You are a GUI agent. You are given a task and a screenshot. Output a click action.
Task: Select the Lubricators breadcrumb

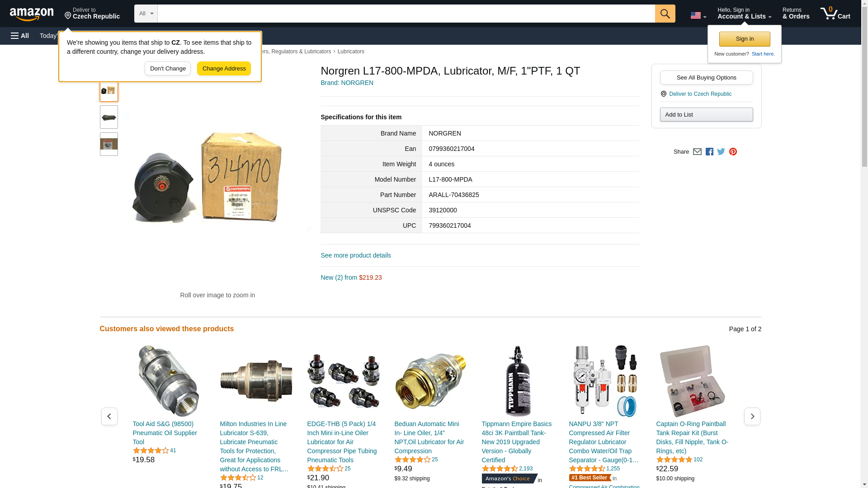351,52
